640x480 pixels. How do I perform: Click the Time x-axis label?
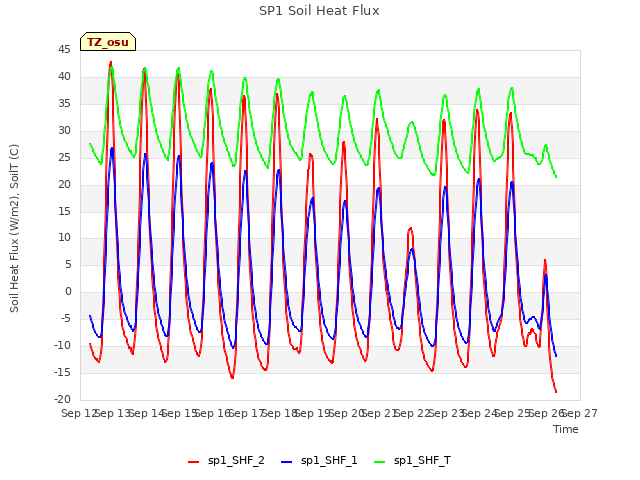[566, 429]
